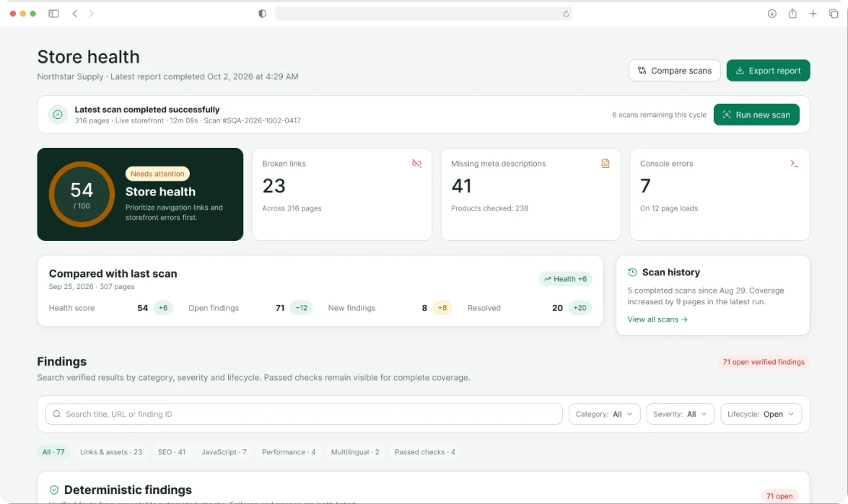This screenshot has height=504, width=848.
Task: Click the +20 Resolved change pill
Action: pyautogui.click(x=580, y=308)
